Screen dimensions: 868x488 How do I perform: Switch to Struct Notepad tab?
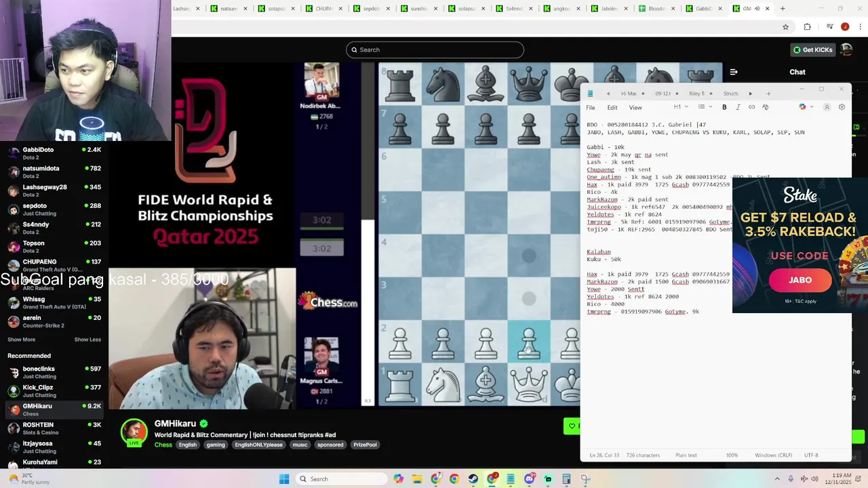[x=731, y=94]
